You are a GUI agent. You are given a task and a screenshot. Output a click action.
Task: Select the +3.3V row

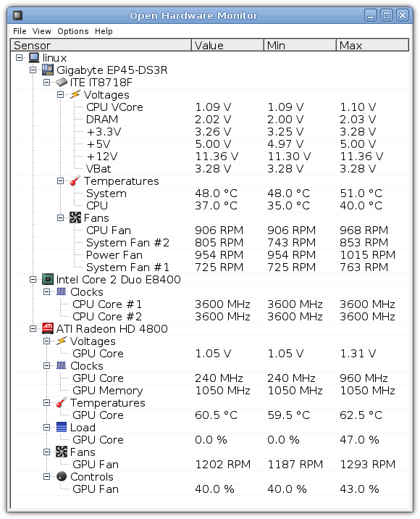210,131
